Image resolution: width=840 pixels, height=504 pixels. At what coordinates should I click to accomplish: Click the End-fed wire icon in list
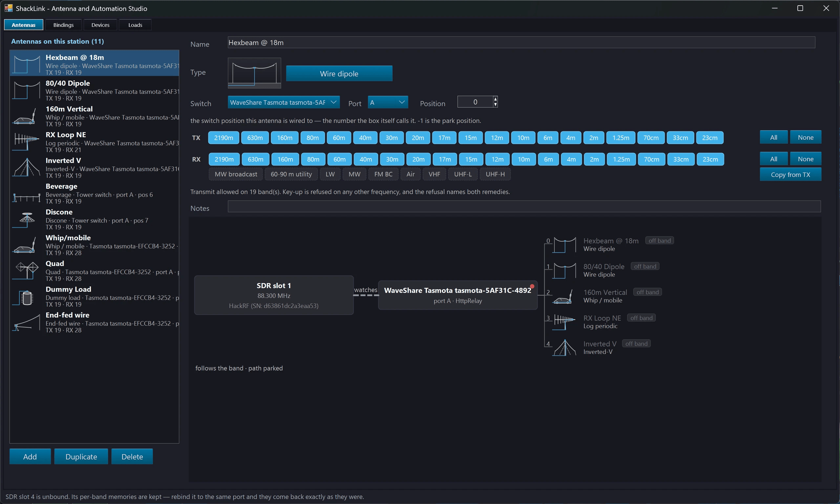[x=26, y=323]
